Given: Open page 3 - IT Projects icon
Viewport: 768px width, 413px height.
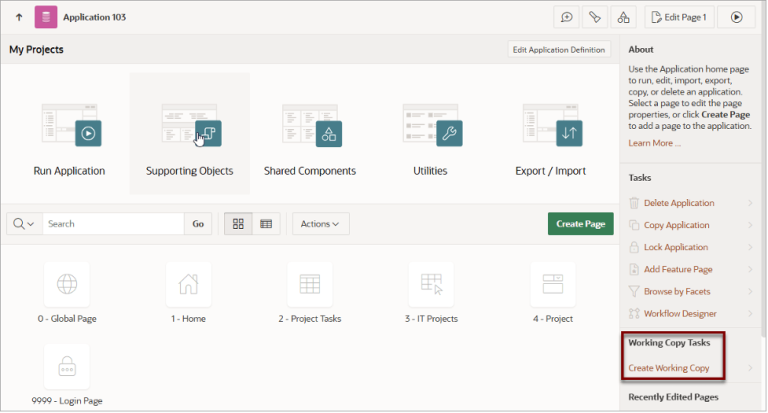Looking at the screenshot, I should coord(431,284).
